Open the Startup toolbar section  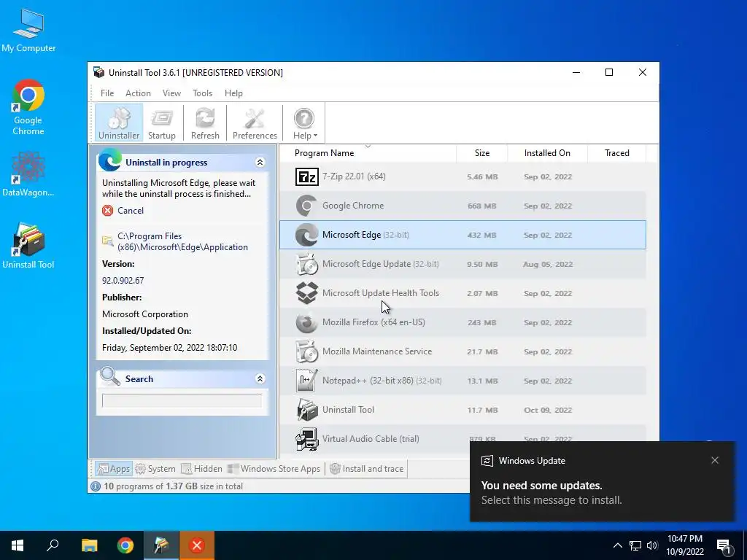coord(161,122)
